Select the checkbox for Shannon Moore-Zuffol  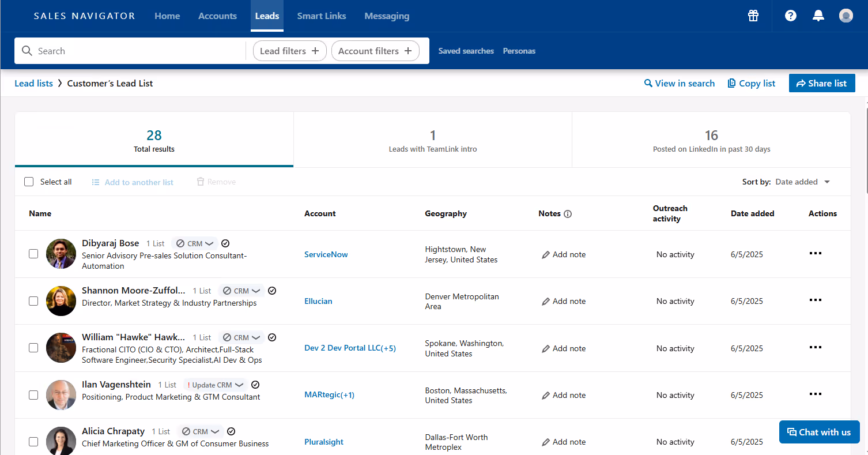click(x=33, y=301)
